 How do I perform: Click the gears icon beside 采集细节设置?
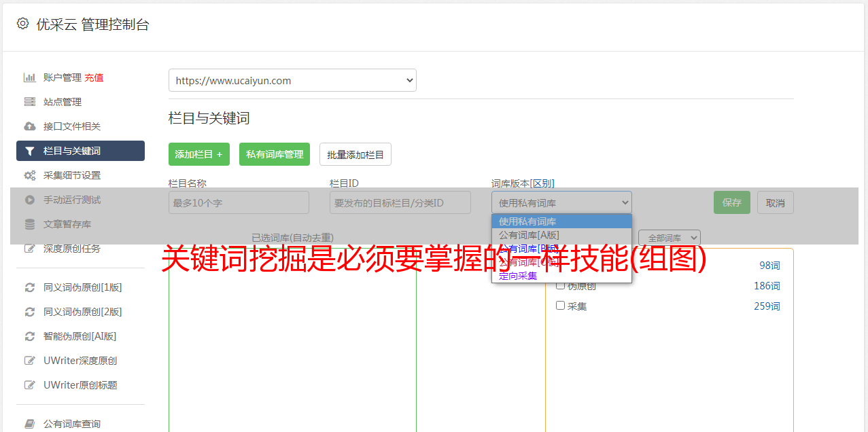(x=29, y=175)
